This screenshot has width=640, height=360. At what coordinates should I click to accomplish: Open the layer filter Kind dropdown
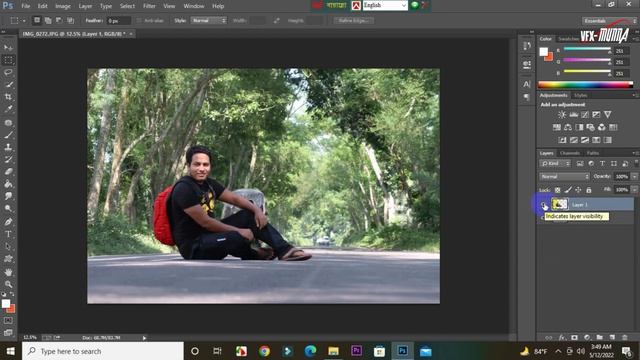tap(555, 164)
